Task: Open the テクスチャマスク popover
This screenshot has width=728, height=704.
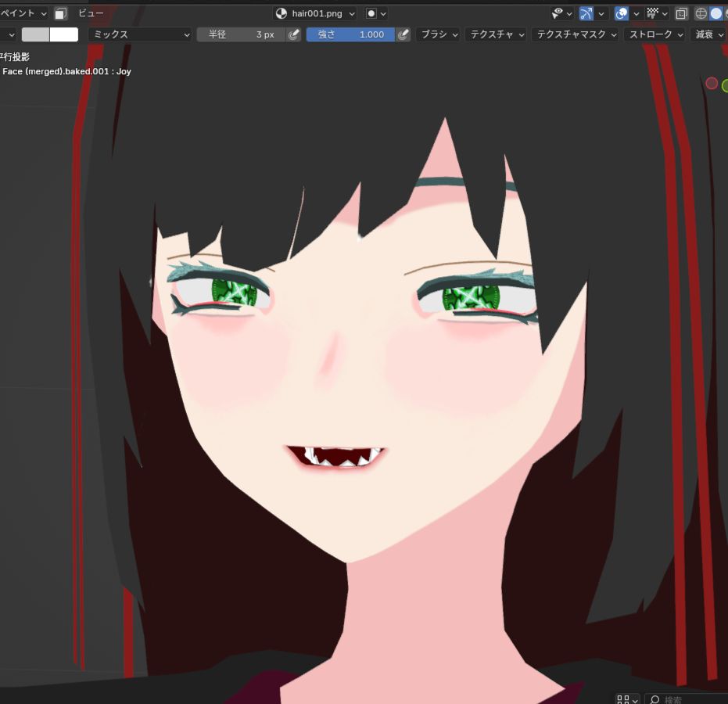Action: click(x=576, y=34)
